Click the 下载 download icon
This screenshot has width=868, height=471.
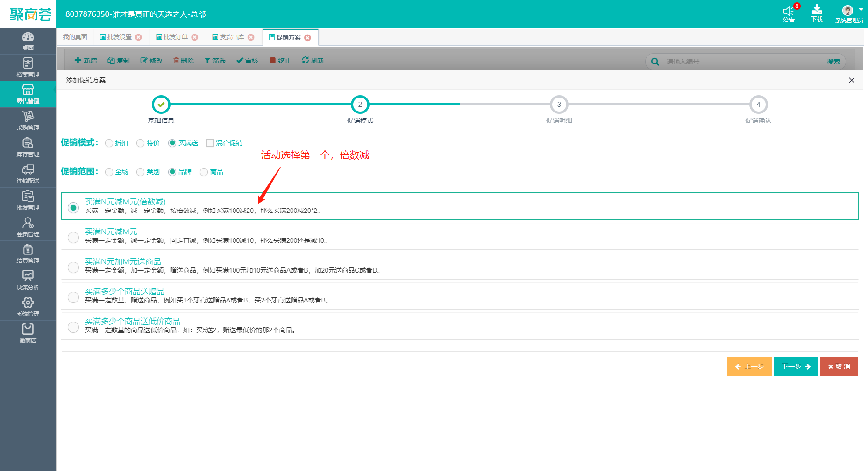[817, 14]
